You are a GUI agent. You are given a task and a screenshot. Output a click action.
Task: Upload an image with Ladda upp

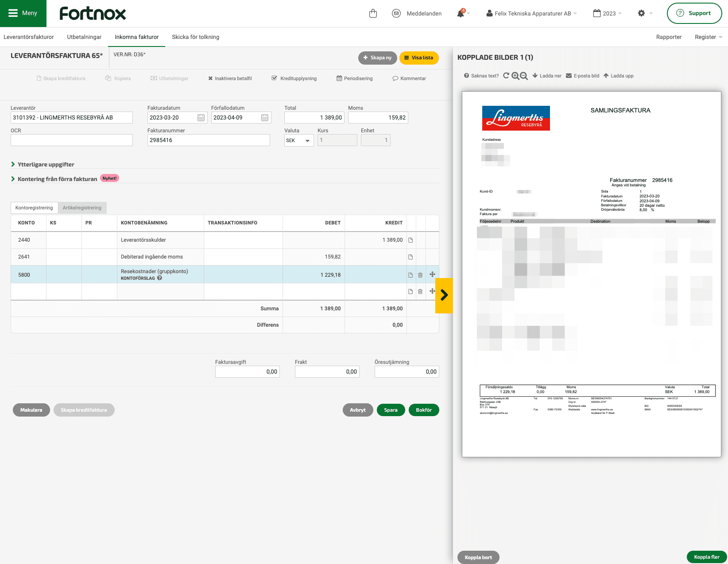pyautogui.click(x=618, y=76)
